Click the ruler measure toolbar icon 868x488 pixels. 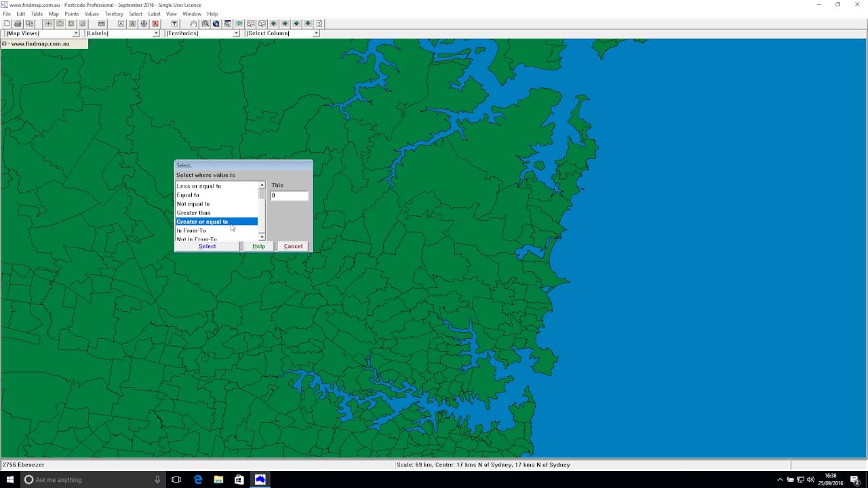101,24
